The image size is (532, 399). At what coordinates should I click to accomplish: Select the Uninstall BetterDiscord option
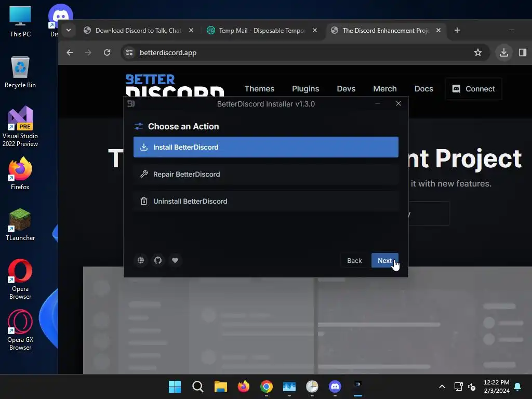(x=265, y=201)
